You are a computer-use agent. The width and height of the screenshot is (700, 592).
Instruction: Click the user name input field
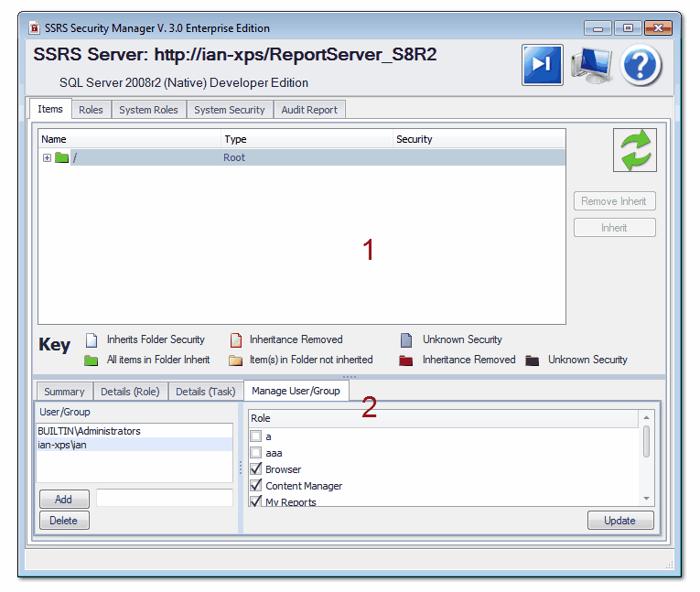click(165, 499)
